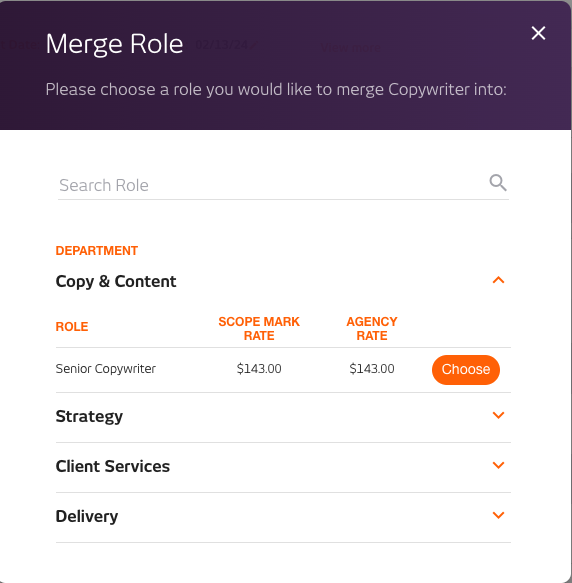Click the SCOPE MARK RATE column header
The width and height of the screenshot is (572, 583).
pos(259,329)
